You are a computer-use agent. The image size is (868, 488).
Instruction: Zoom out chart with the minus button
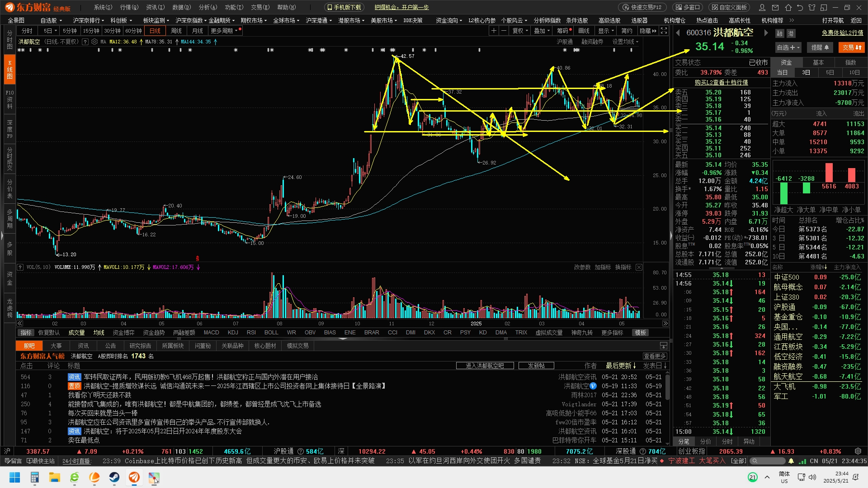tap(504, 31)
